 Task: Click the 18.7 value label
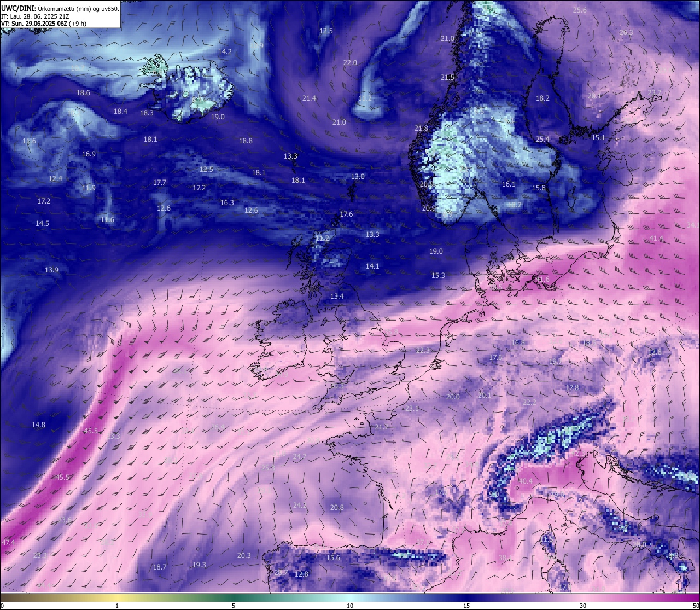click(x=160, y=567)
